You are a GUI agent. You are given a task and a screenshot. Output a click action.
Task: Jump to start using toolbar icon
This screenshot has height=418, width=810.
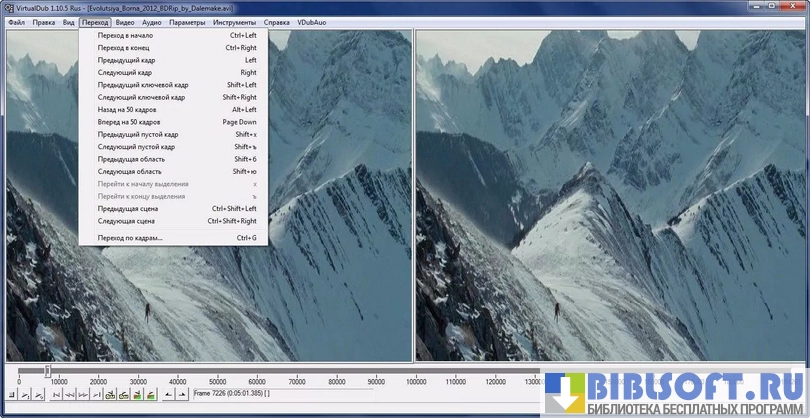point(54,395)
